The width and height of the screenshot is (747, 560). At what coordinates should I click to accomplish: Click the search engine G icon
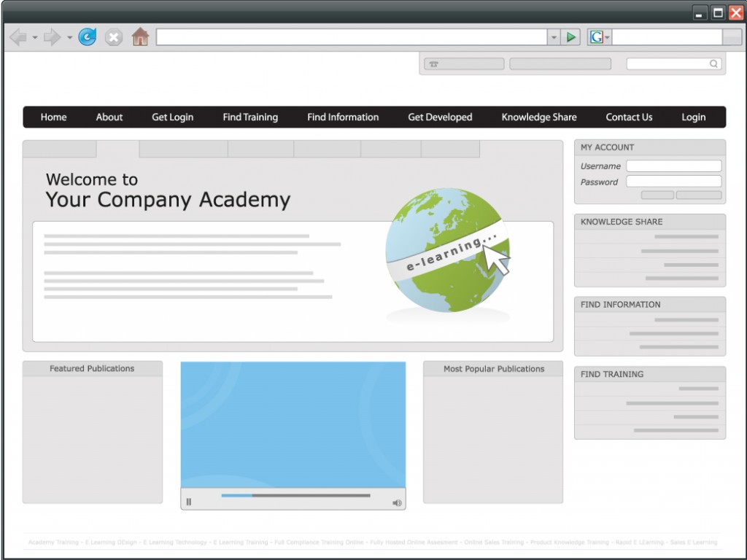(x=596, y=36)
